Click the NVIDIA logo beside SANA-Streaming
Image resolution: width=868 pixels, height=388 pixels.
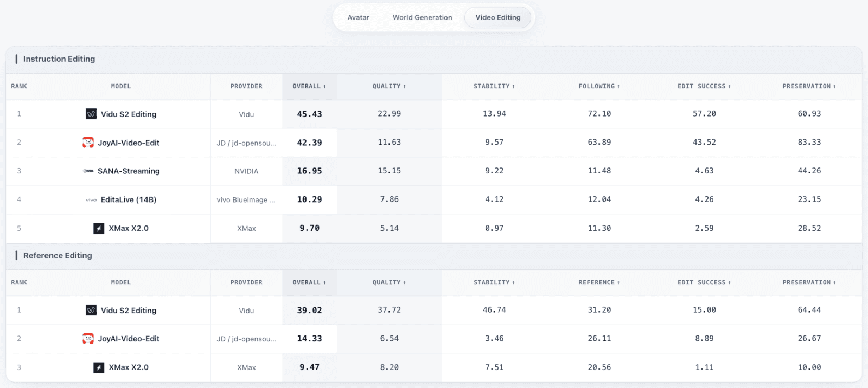pos(88,171)
